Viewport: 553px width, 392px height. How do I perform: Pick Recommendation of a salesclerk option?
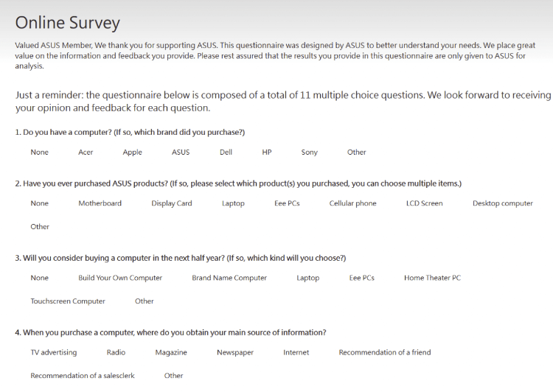83,376
